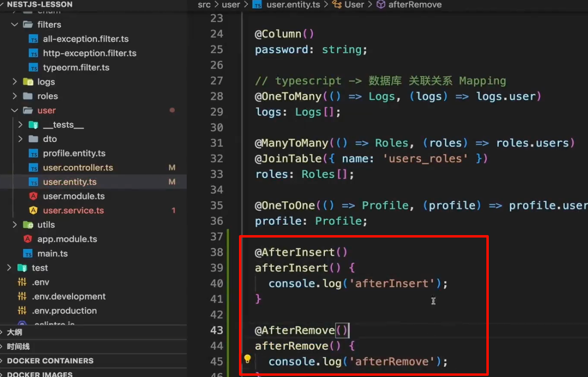This screenshot has width=588, height=377.
Task: Click TypeScript icon of all-exception.filter.ts
Action: (x=34, y=39)
